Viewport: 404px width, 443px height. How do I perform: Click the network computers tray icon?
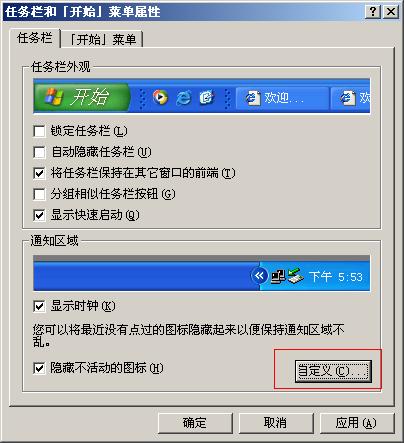click(277, 276)
